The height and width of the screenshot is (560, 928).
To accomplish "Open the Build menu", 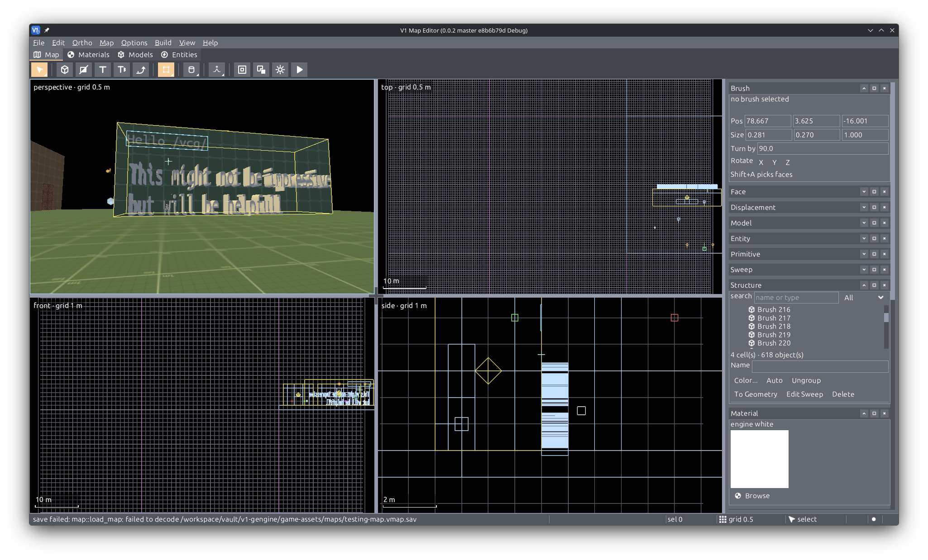I will click(x=163, y=43).
